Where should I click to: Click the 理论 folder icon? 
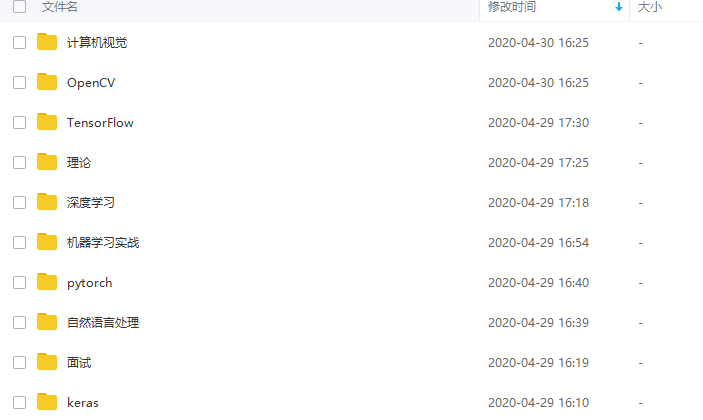coord(47,161)
